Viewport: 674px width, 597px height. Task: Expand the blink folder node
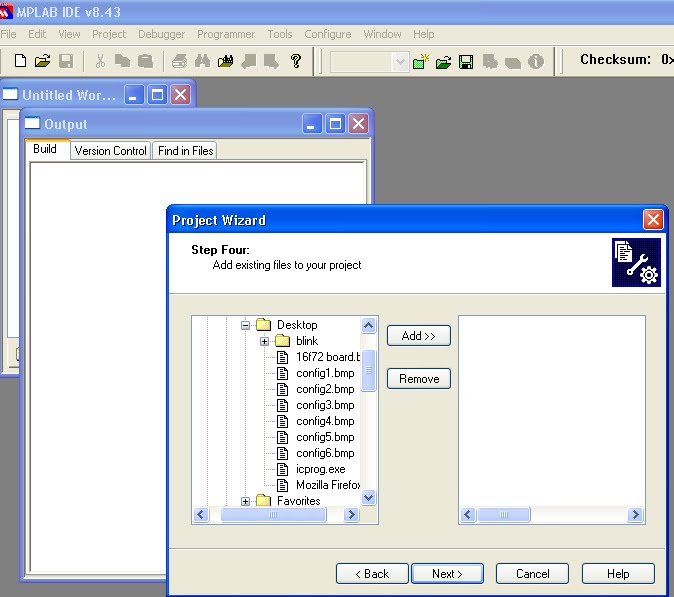tap(264, 342)
